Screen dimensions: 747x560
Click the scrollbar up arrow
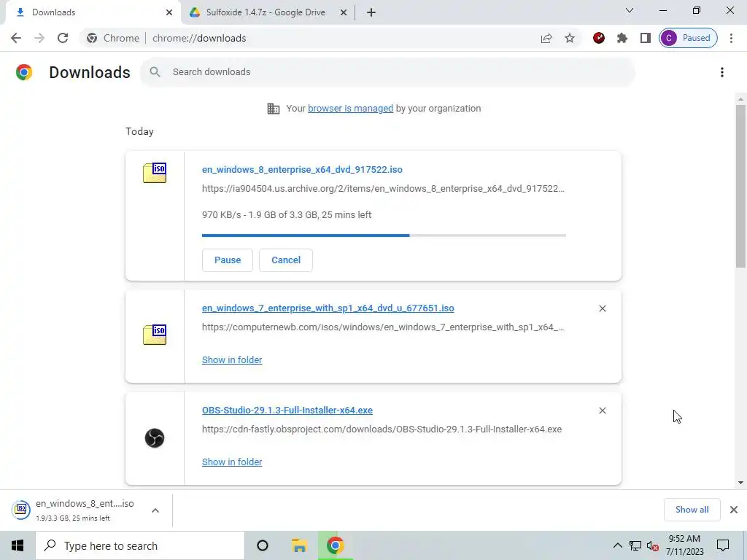click(740, 98)
